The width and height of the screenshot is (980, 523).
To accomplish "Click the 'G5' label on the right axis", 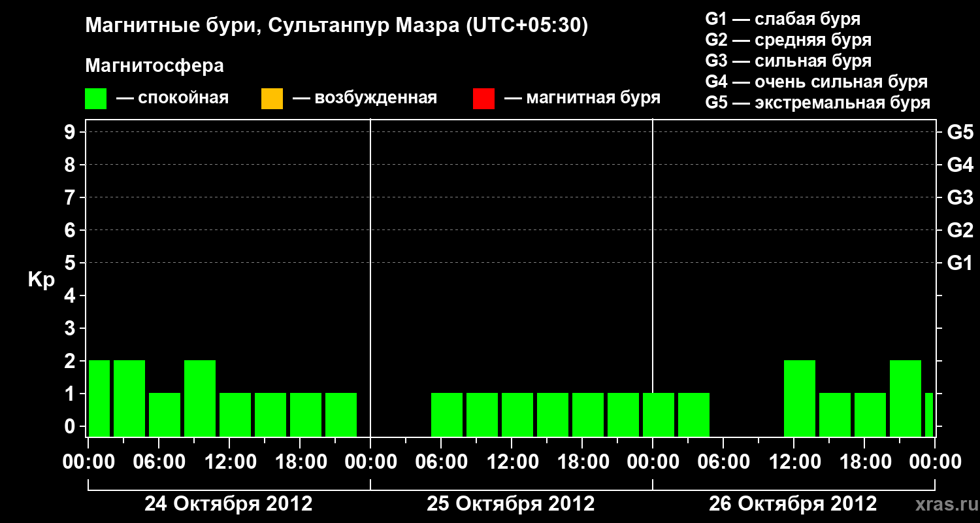I will (960, 133).
